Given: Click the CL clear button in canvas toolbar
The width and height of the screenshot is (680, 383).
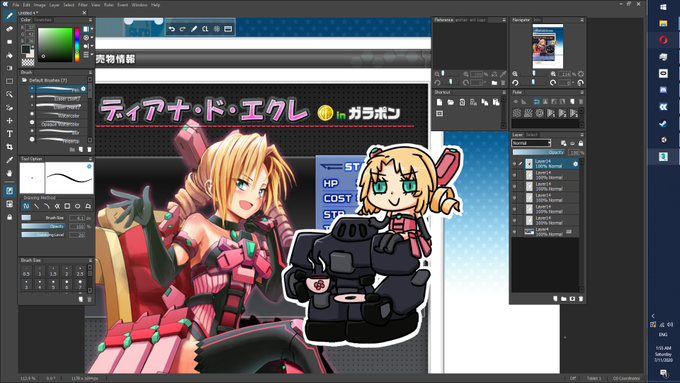Looking at the screenshot, I should 205,29.
